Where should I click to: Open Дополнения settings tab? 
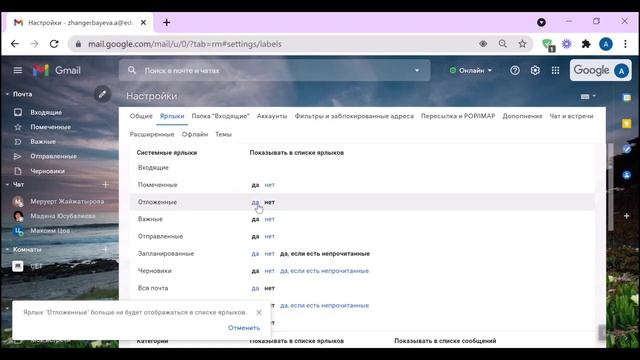(x=522, y=116)
